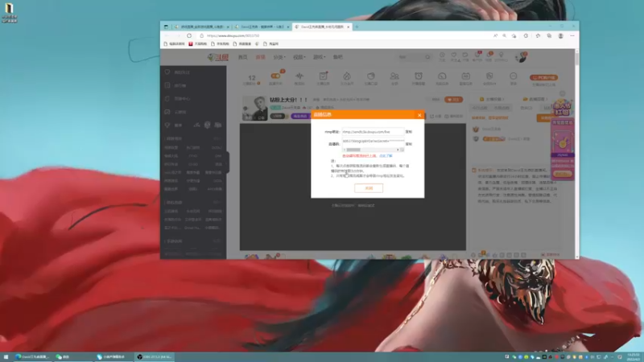Click the Windows Start button
Viewport: 644px width, 362px height.
6,357
